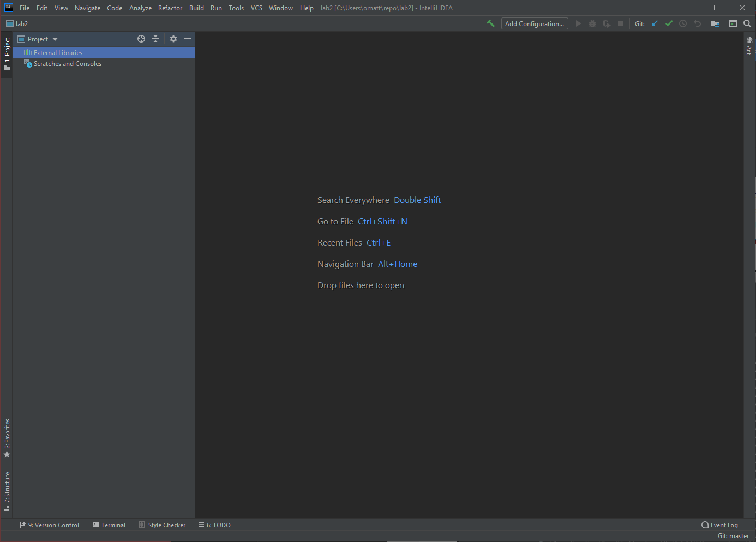The width and height of the screenshot is (756, 542).
Task: Hide the Project tool window
Action: [187, 39]
